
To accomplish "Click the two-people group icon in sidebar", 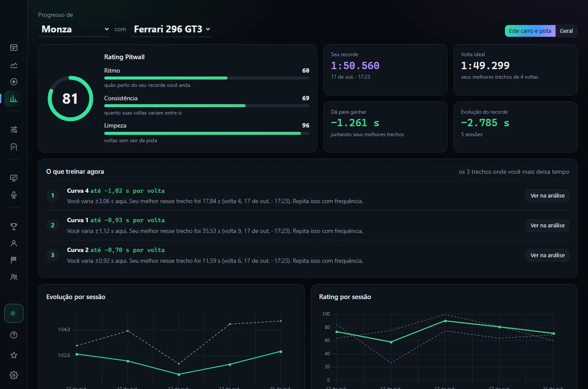I will pyautogui.click(x=14, y=277).
